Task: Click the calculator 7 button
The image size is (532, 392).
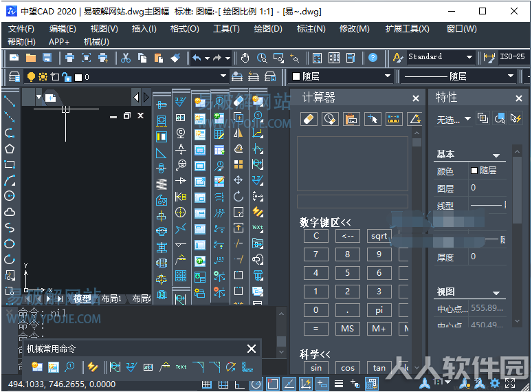Action: tap(316, 254)
